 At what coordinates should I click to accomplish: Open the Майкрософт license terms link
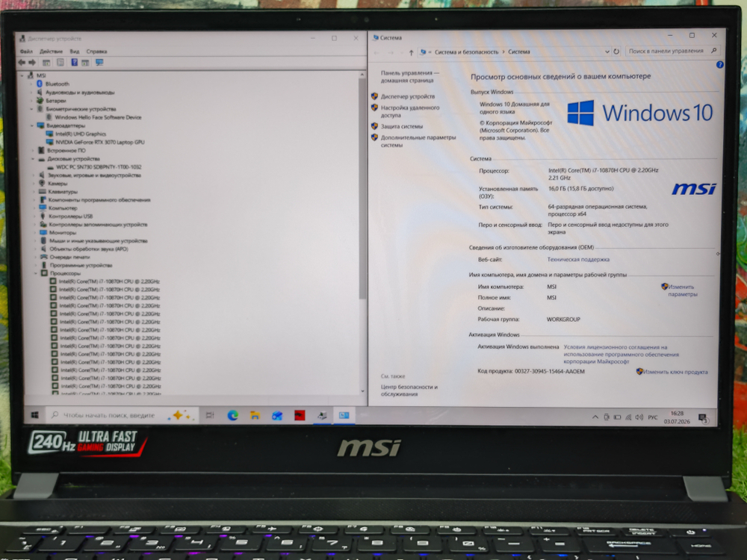(x=622, y=354)
